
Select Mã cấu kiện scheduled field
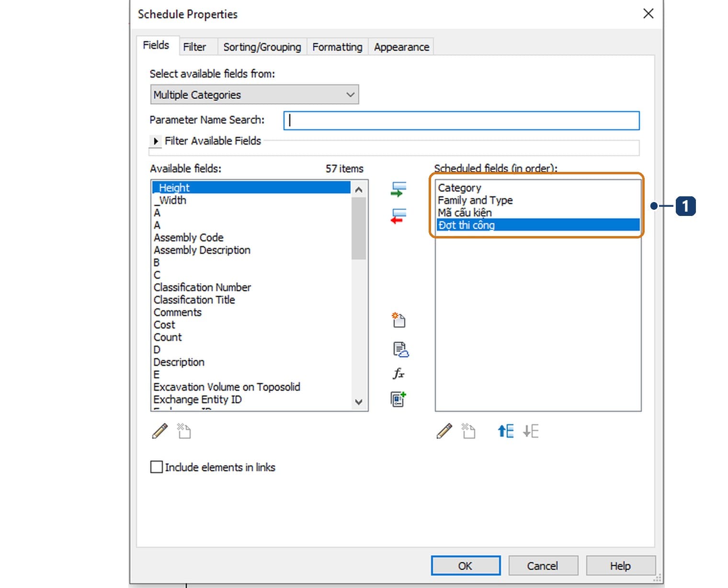(538, 213)
